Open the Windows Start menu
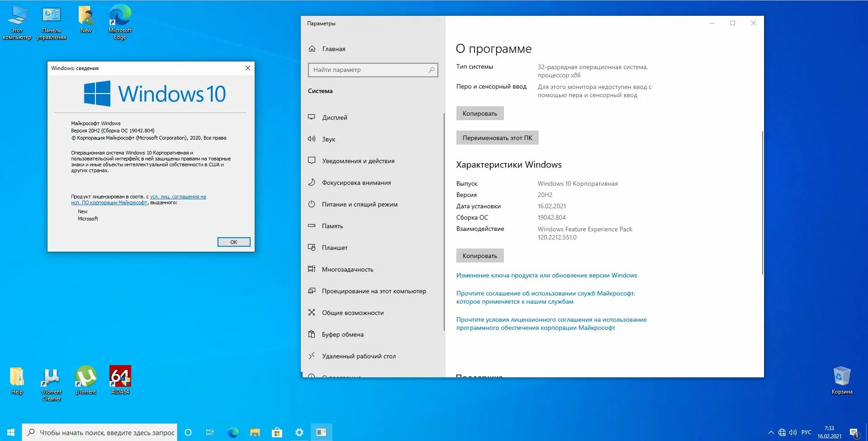The width and height of the screenshot is (868, 441). pos(11,432)
